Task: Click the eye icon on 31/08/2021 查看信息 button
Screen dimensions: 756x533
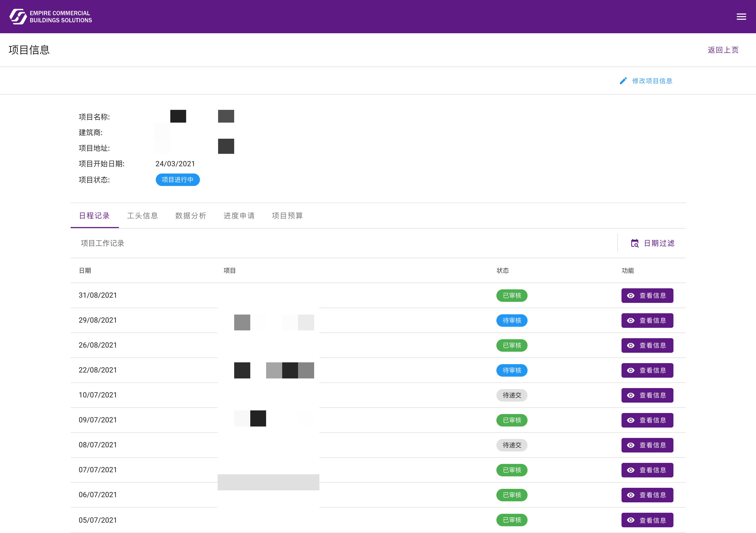Action: pos(631,296)
